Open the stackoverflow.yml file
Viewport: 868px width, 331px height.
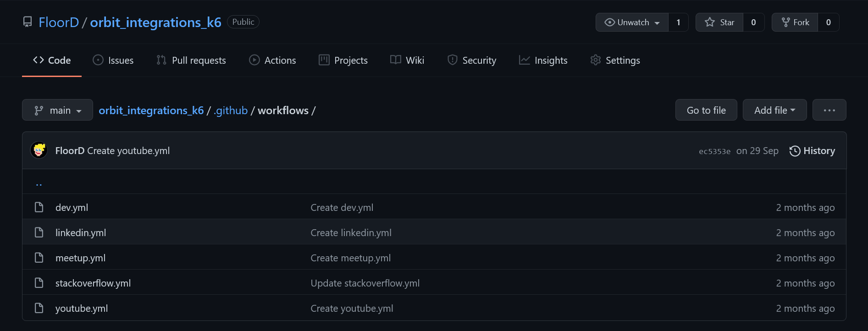coord(93,283)
